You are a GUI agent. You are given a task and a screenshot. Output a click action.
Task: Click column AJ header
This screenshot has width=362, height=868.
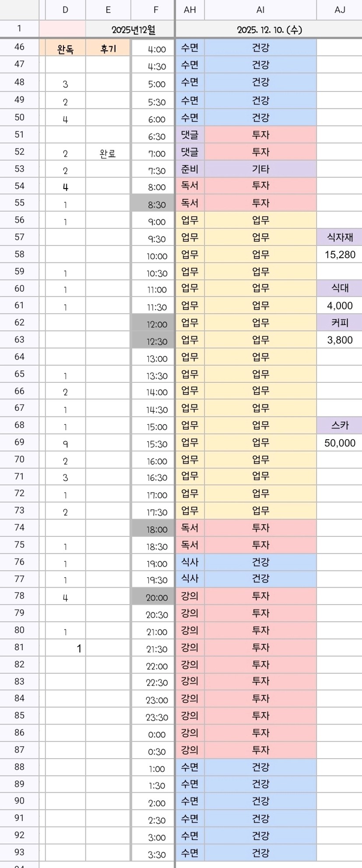pos(340,10)
